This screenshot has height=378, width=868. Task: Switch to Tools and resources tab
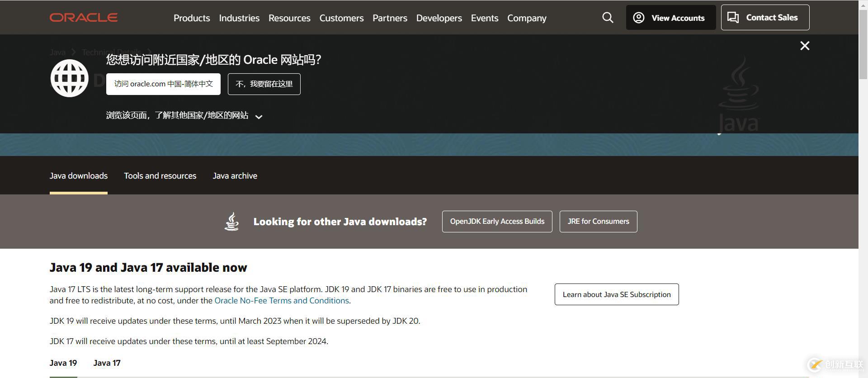(160, 176)
